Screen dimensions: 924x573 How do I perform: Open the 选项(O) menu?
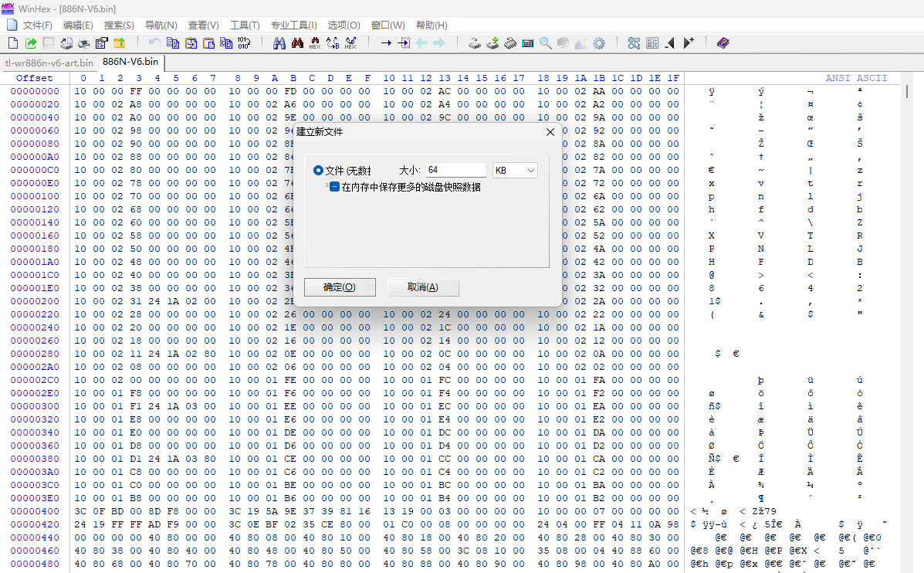click(x=344, y=25)
